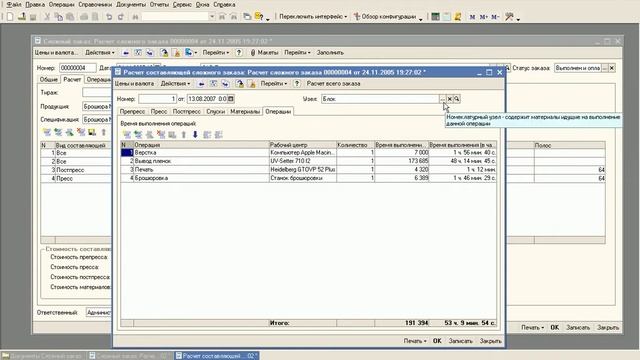This screenshot has width=640, height=360.
Task: Click Цены и валюта in front window toolbar
Action: tap(134, 84)
